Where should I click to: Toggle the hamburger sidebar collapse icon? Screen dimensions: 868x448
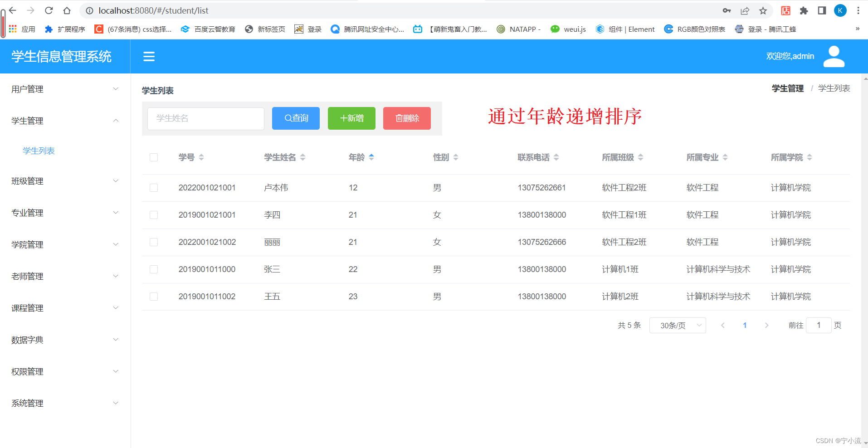149,56
